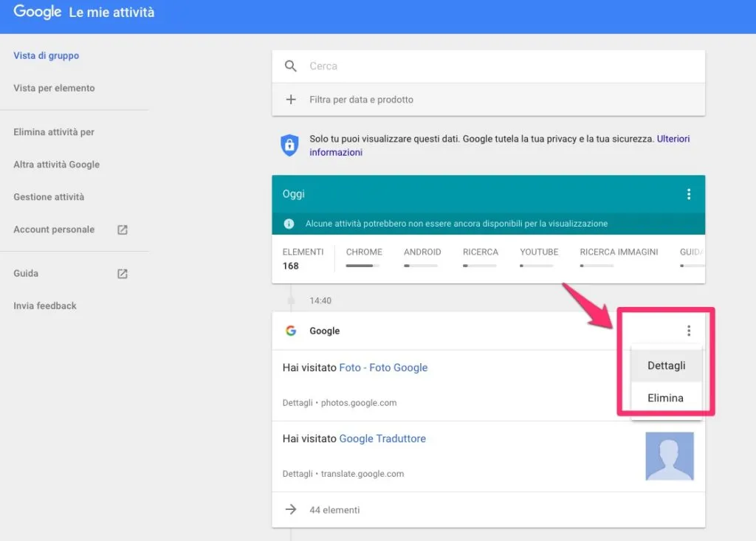The image size is (756, 541).
Task: Click the Google G icon on the activity card
Action: click(x=291, y=331)
